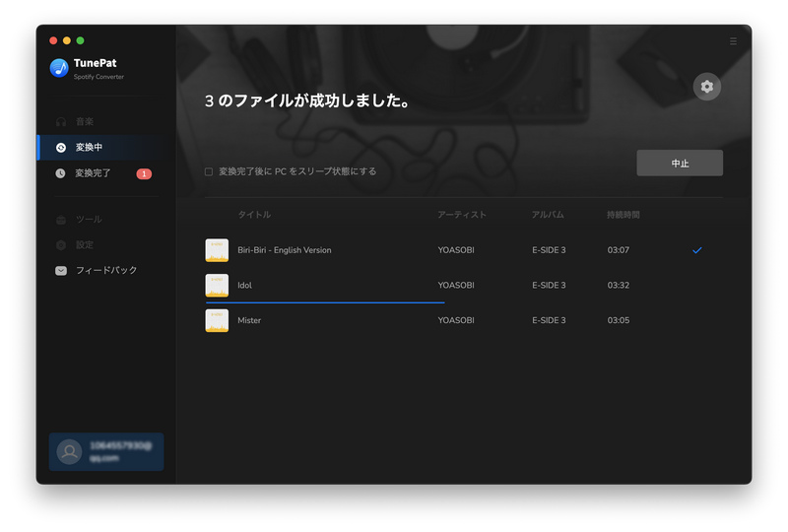The height and width of the screenshot is (532, 788).
Task: Click the 持続時間 column header
Action: tap(624, 215)
